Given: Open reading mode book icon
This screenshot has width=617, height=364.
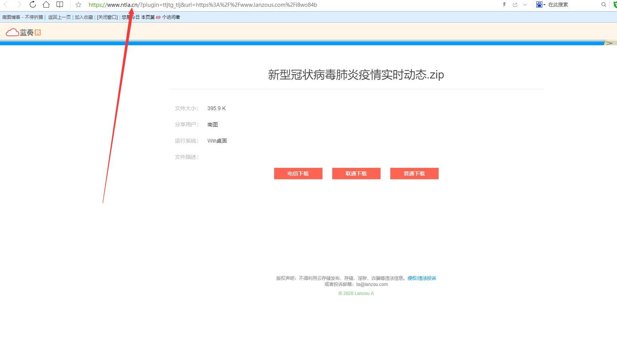Looking at the screenshot, I should [x=60, y=5].
